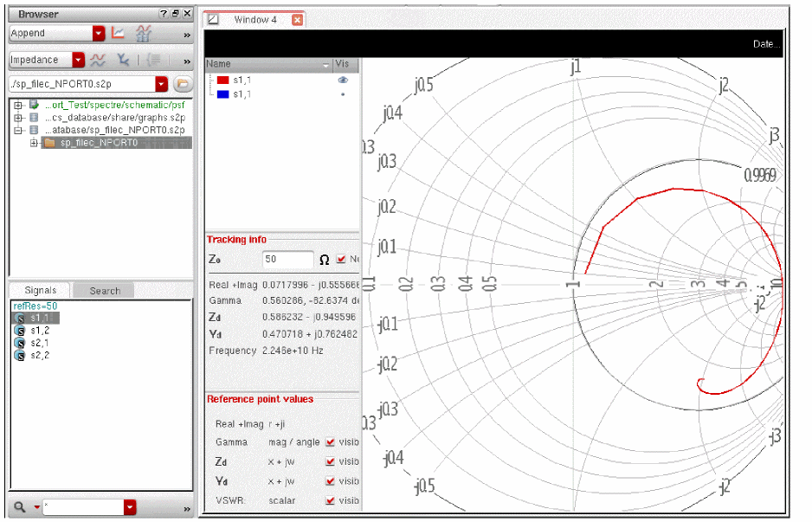This screenshot has width=812, height=522.
Task: Uncheck the VSWR visible checkbox
Action: point(330,500)
